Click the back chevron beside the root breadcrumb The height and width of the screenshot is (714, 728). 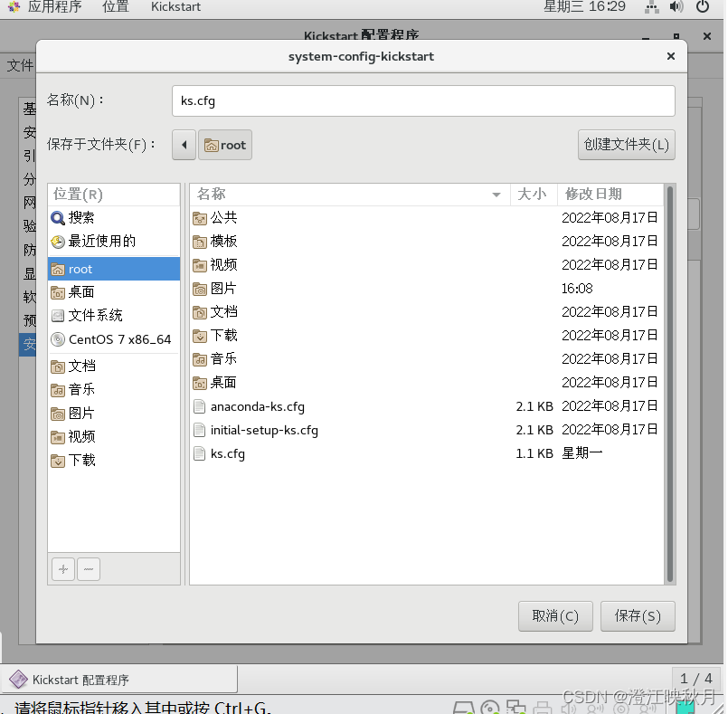tap(184, 145)
